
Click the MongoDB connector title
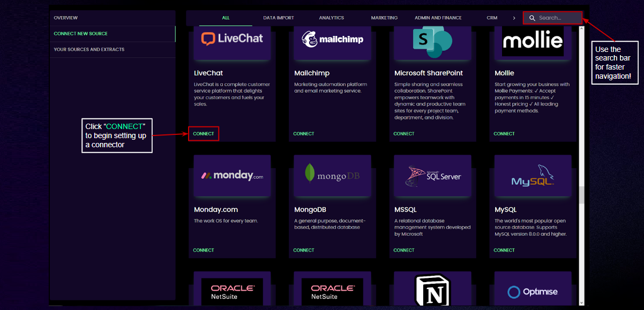click(x=310, y=209)
